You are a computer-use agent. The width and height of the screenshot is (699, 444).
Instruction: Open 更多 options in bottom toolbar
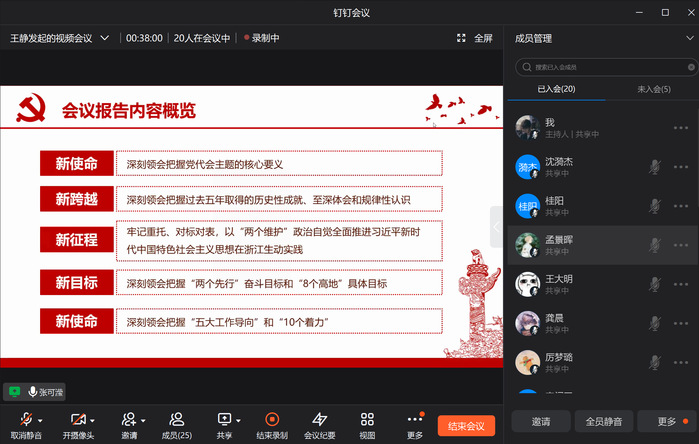pyautogui.click(x=414, y=420)
